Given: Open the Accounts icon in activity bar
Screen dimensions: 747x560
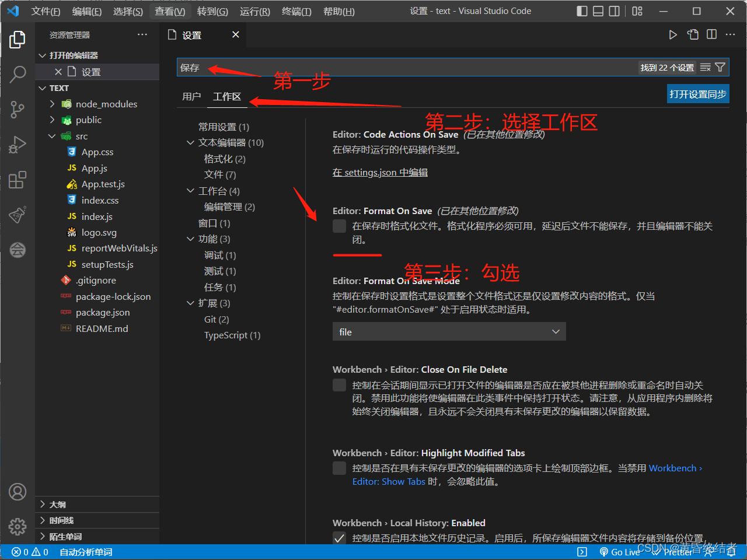Looking at the screenshot, I should pyautogui.click(x=18, y=492).
